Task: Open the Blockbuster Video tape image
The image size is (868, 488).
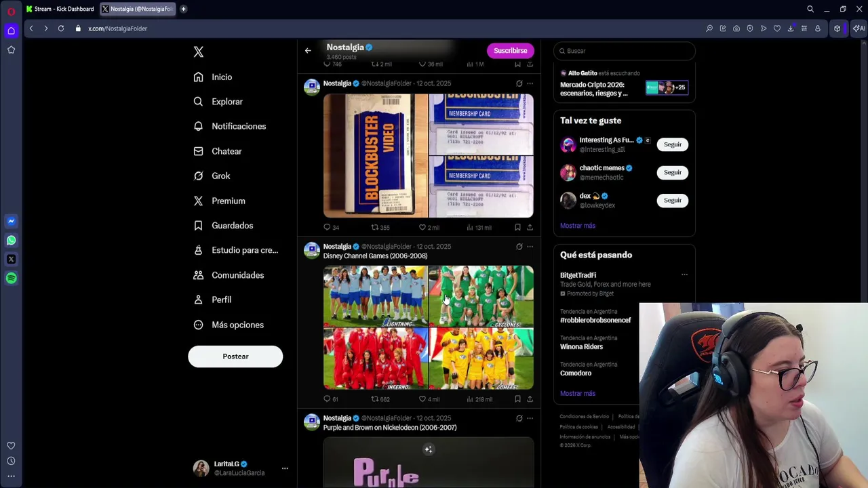Action: [376, 156]
